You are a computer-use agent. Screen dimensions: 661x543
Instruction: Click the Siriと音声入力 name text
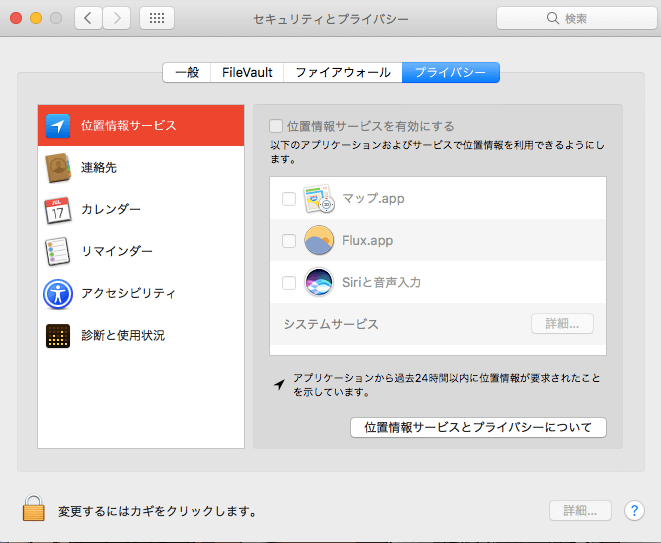click(382, 282)
